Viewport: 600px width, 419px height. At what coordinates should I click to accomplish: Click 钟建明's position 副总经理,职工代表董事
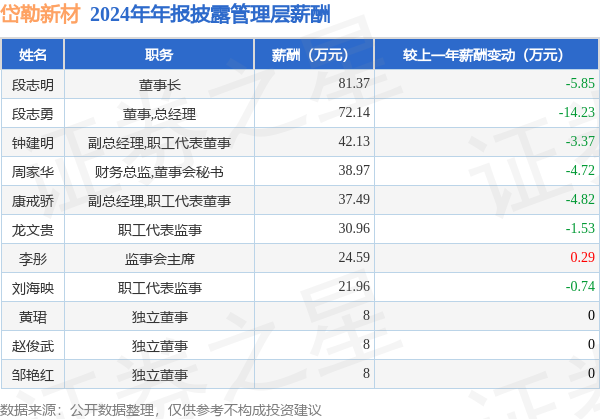(x=160, y=143)
